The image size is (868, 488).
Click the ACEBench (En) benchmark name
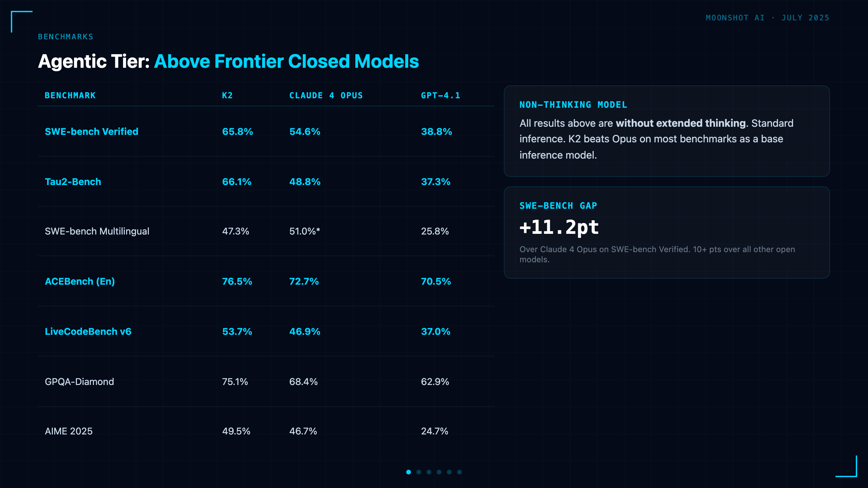coord(80,281)
